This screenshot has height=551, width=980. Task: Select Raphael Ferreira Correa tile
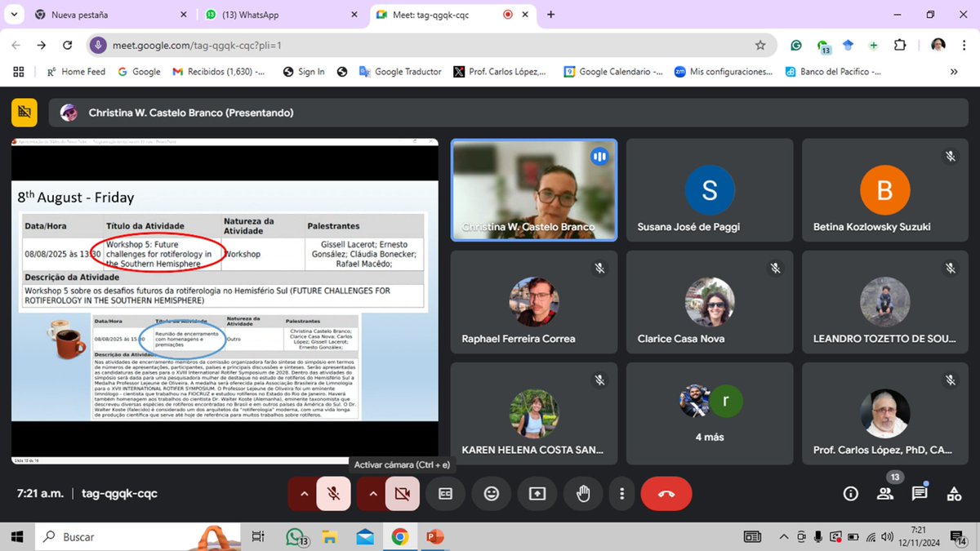[x=533, y=301]
